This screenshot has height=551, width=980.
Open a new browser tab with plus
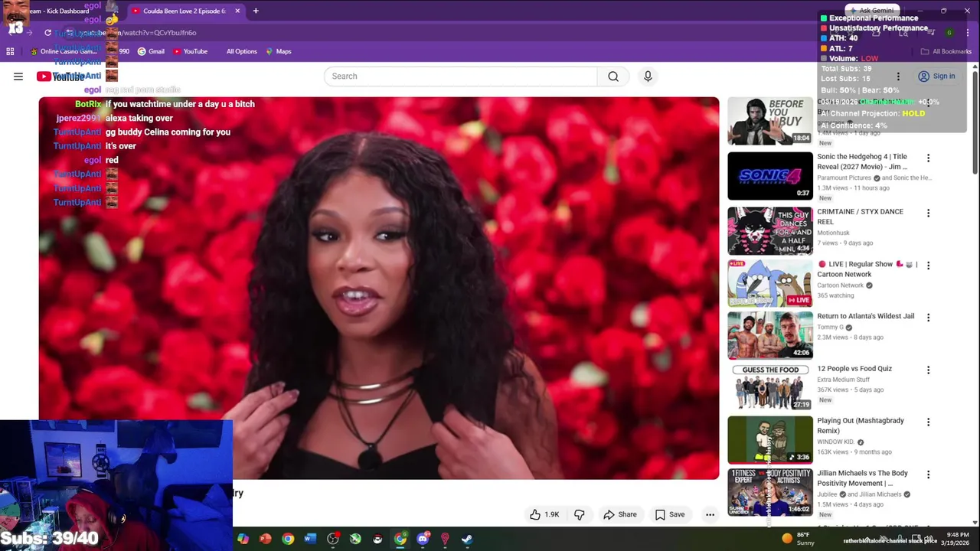tap(256, 11)
